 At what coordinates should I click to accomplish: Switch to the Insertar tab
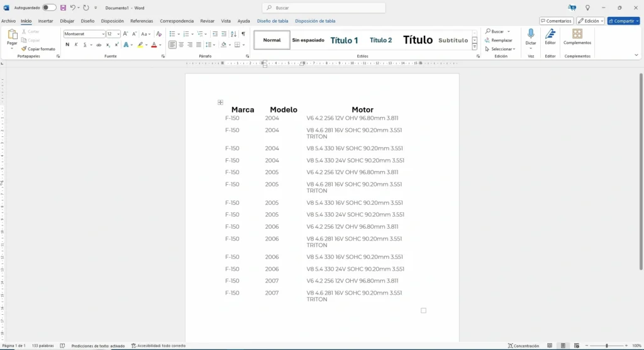pos(45,21)
